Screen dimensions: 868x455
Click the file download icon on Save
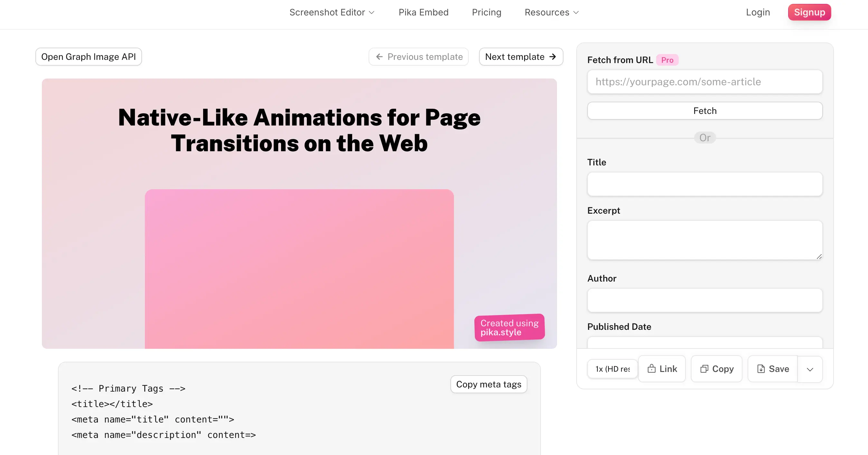tap(760, 369)
